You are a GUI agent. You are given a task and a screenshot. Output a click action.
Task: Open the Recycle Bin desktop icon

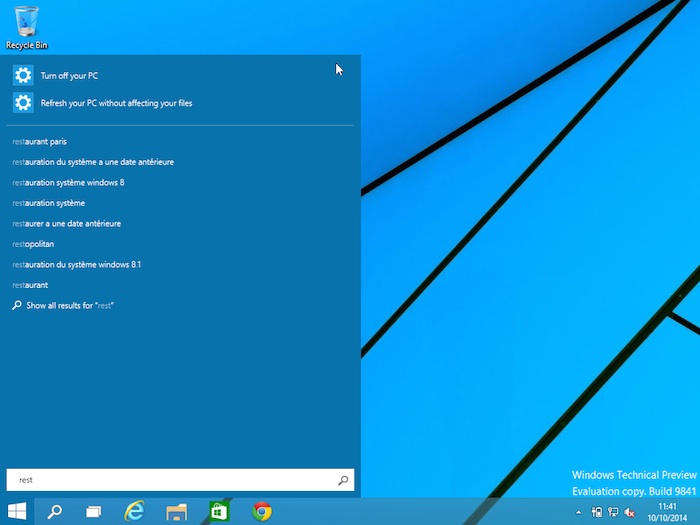(27, 27)
